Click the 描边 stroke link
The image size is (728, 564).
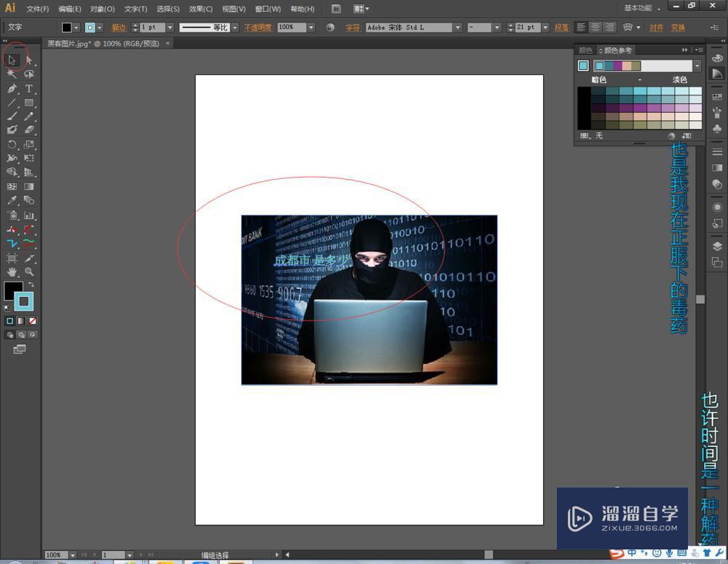(x=119, y=28)
